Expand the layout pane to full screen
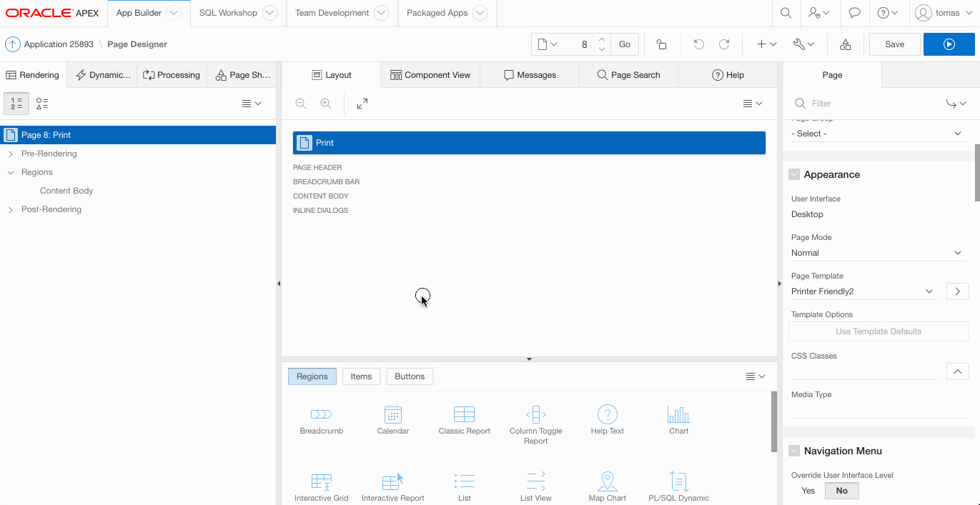The height and width of the screenshot is (505, 980). (x=362, y=104)
